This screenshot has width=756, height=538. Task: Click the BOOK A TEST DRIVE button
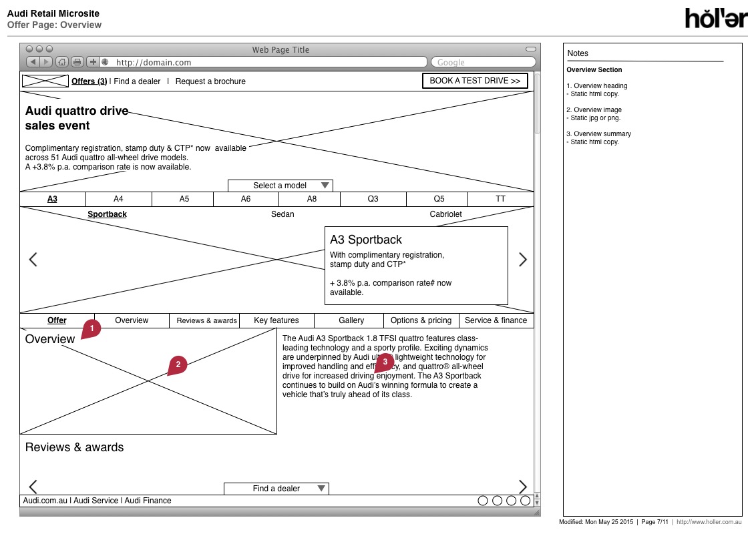point(475,81)
